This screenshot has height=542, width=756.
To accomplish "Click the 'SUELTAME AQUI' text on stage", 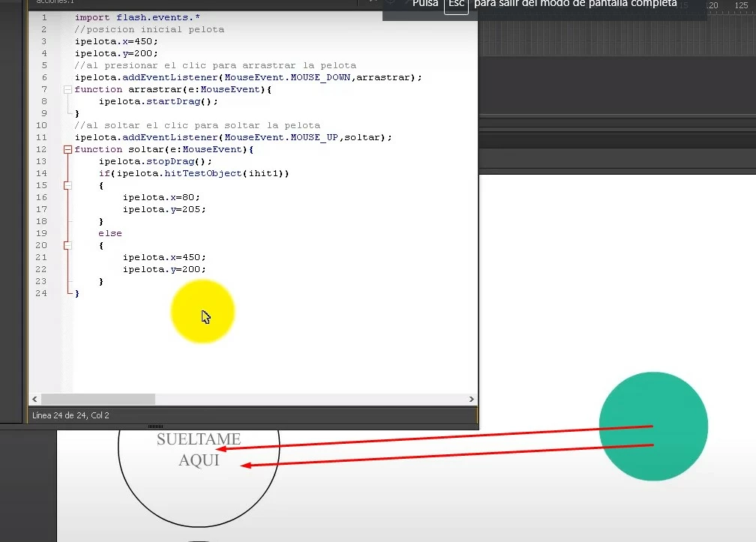I will click(199, 450).
